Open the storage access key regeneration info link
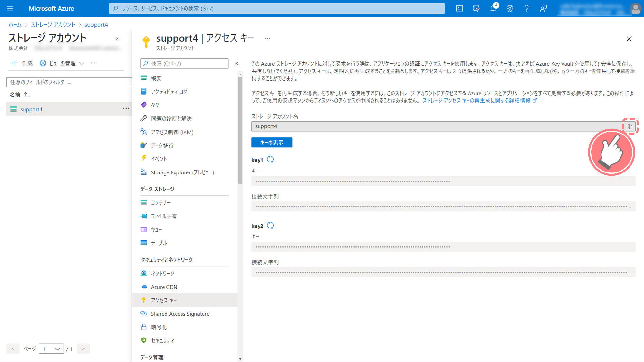The image size is (644, 362). point(479,101)
